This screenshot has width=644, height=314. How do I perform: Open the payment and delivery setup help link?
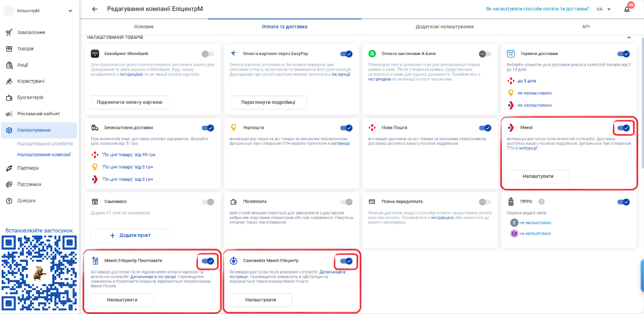click(x=538, y=9)
